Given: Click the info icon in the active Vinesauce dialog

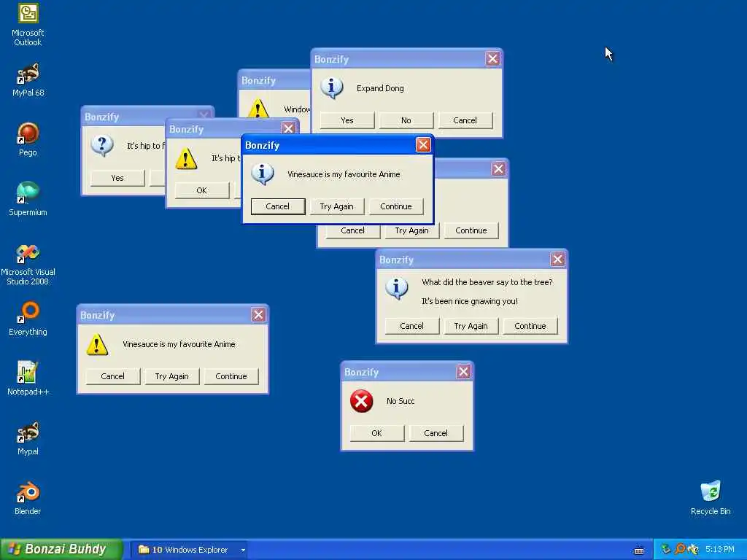Looking at the screenshot, I should (263, 174).
